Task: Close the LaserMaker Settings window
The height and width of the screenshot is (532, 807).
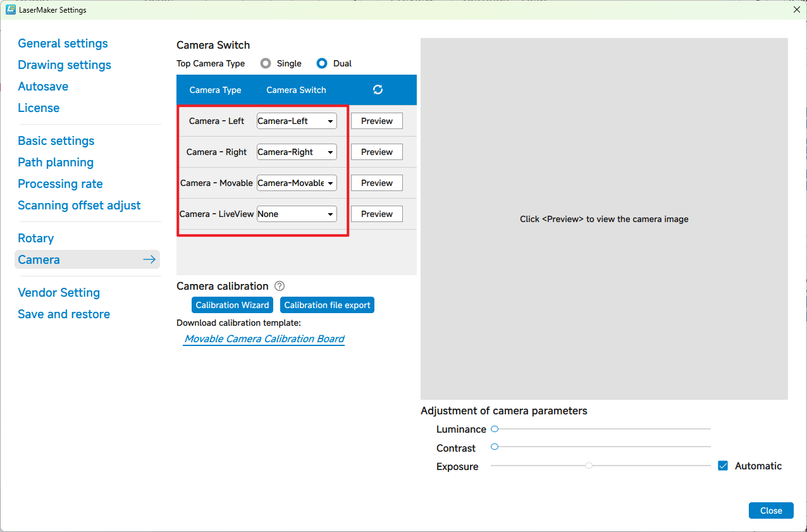Action: pyautogui.click(x=796, y=9)
